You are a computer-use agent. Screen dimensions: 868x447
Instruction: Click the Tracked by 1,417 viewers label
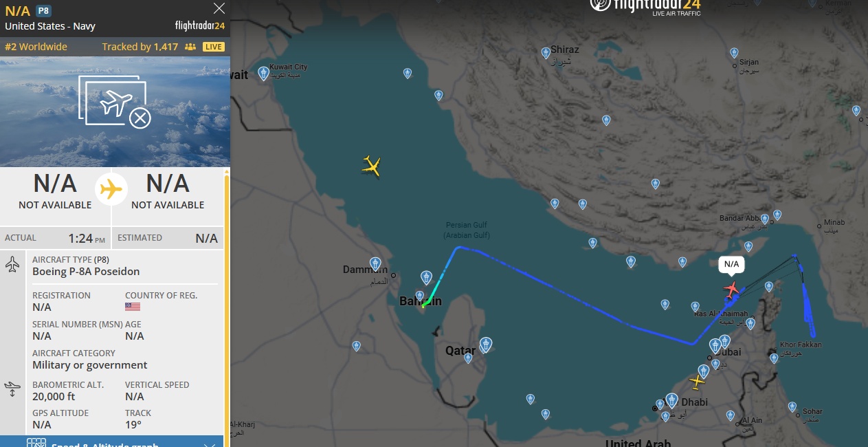tap(140, 47)
